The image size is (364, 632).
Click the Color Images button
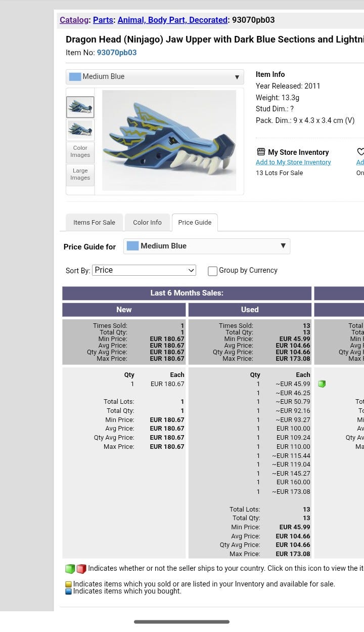pyautogui.click(x=80, y=152)
